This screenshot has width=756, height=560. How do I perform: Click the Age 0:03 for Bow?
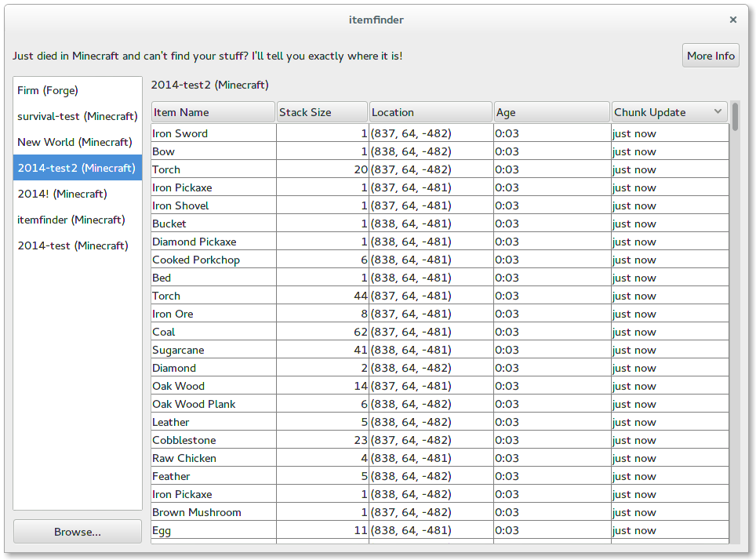[x=507, y=151]
